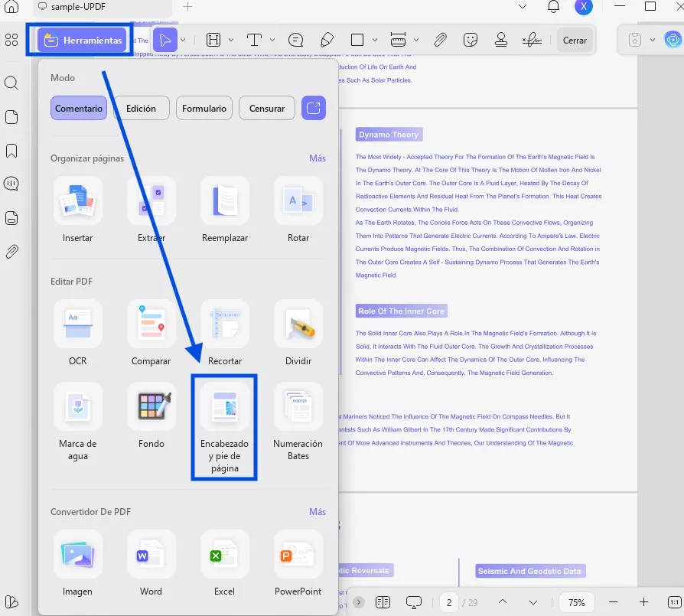Open the Comparar tool

tap(151, 334)
